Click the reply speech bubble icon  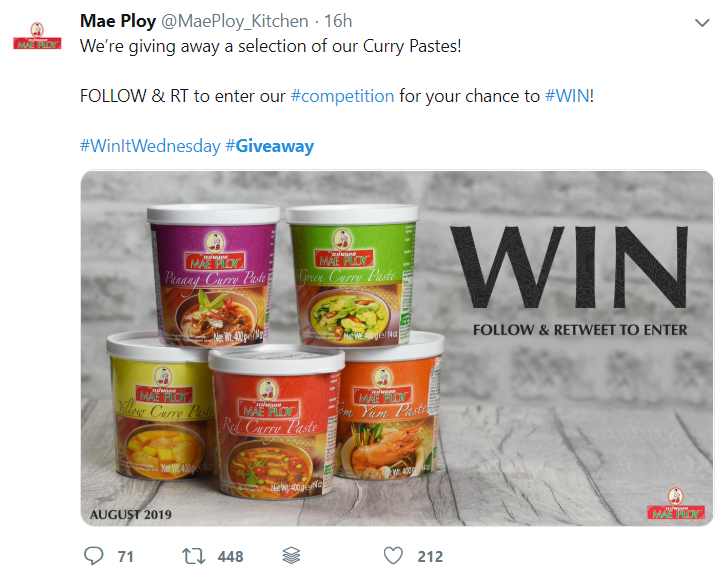pyautogui.click(x=94, y=556)
